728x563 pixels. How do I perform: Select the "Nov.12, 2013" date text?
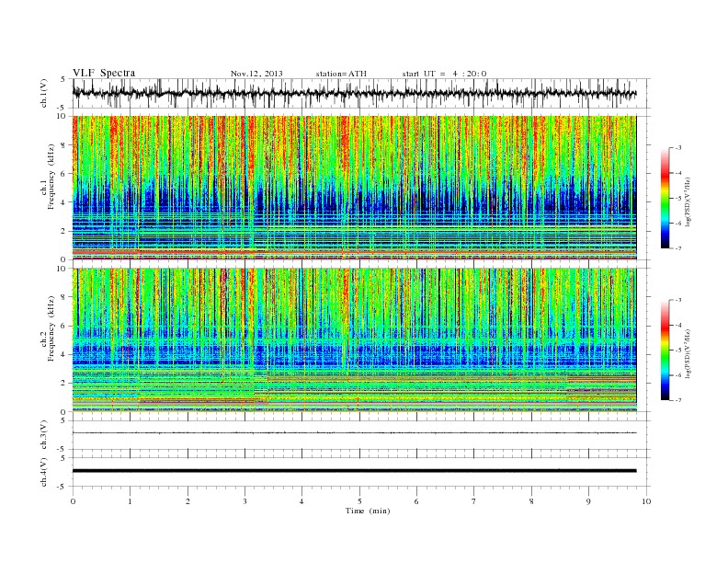click(256, 74)
